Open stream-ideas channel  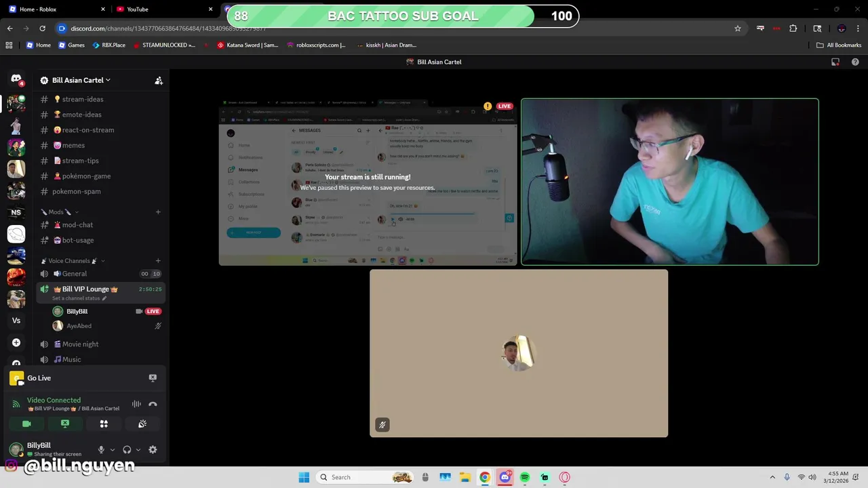tap(102, 99)
